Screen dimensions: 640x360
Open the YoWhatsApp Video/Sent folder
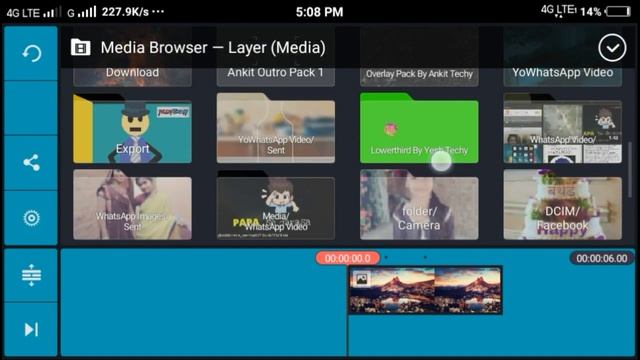(276, 128)
